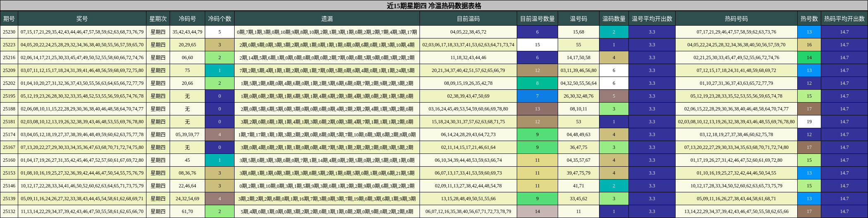Select the 期号 column header
This screenshot has height=218, width=868.
pyautogui.click(x=9, y=19)
